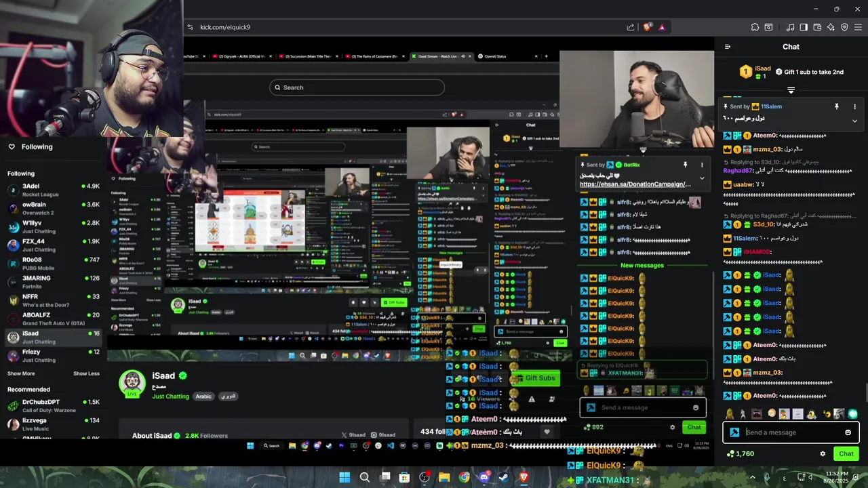Click the Raghad67 username in chat
Screen dimensions: 868x488
737,171
